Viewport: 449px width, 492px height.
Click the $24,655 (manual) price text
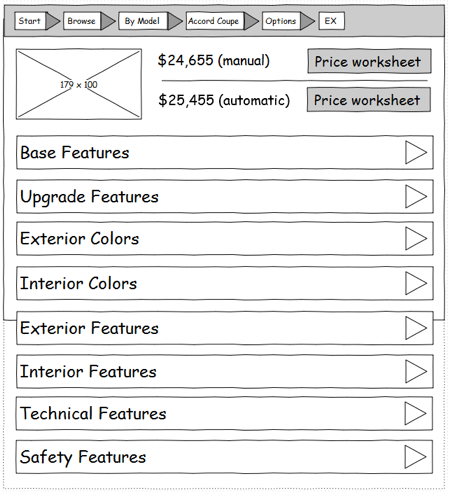(x=214, y=61)
